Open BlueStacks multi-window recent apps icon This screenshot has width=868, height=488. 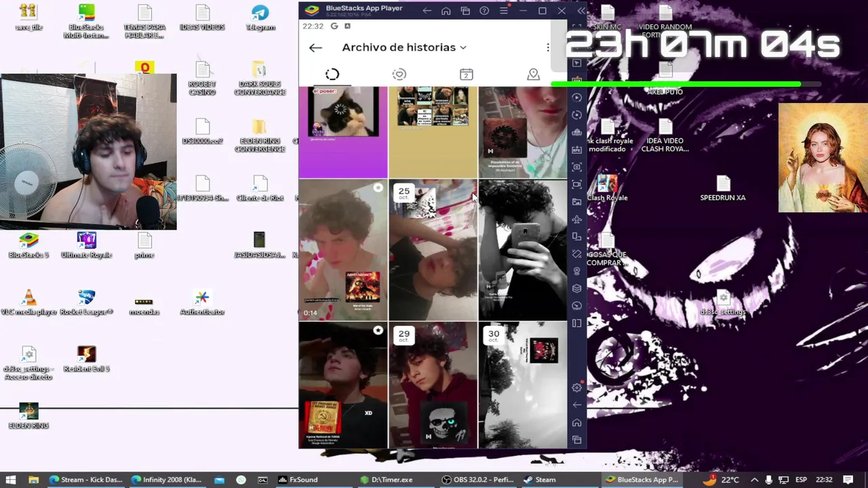[465, 11]
